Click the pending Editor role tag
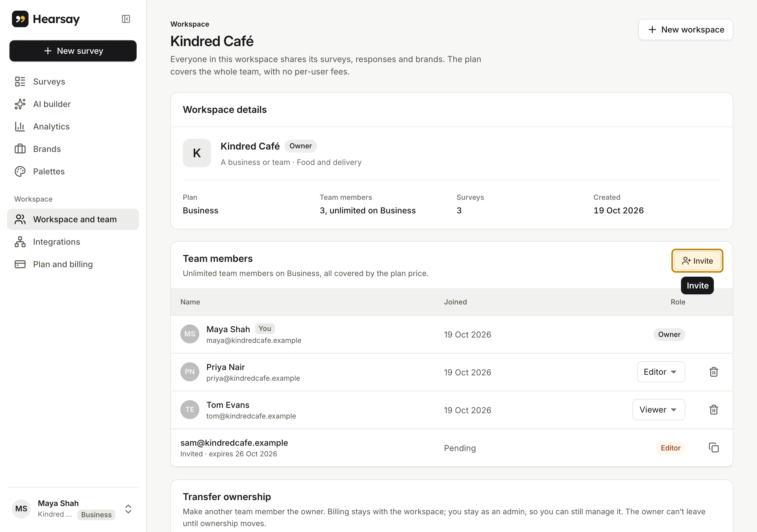The width and height of the screenshot is (757, 532). pos(670,448)
